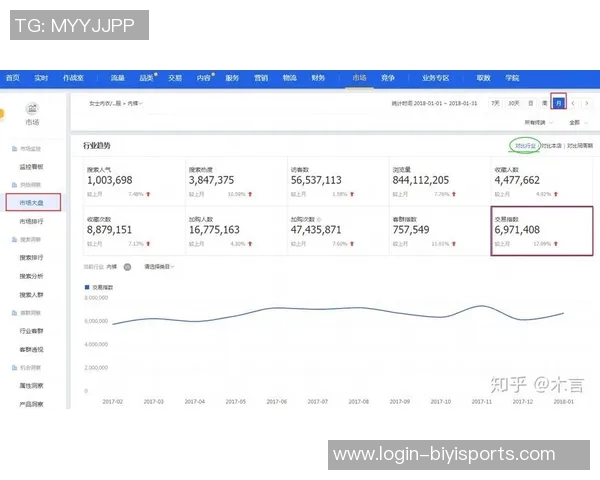The image size is (600, 480).
Task: Click the next period arrow in date bar
Action: pos(586,103)
